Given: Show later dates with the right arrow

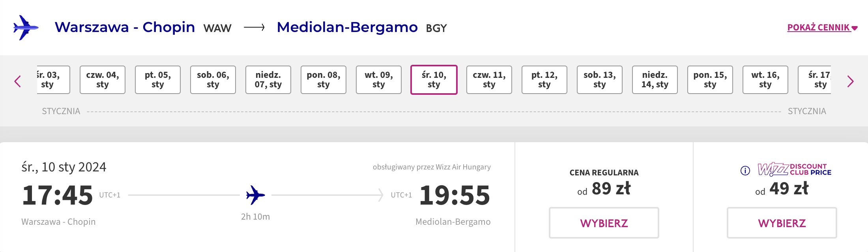Looking at the screenshot, I should (850, 82).
